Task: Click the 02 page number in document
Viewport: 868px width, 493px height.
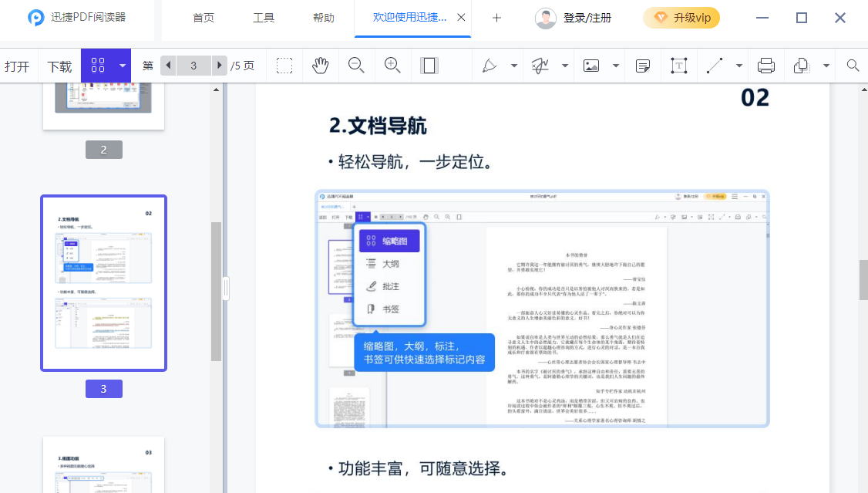Action: (755, 98)
